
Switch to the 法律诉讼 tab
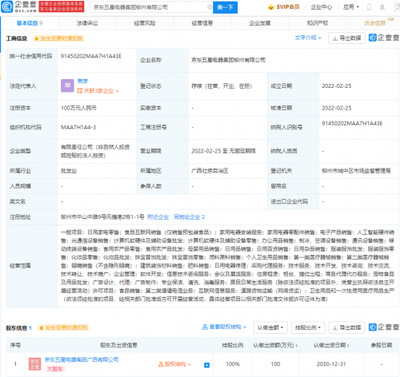87,23
